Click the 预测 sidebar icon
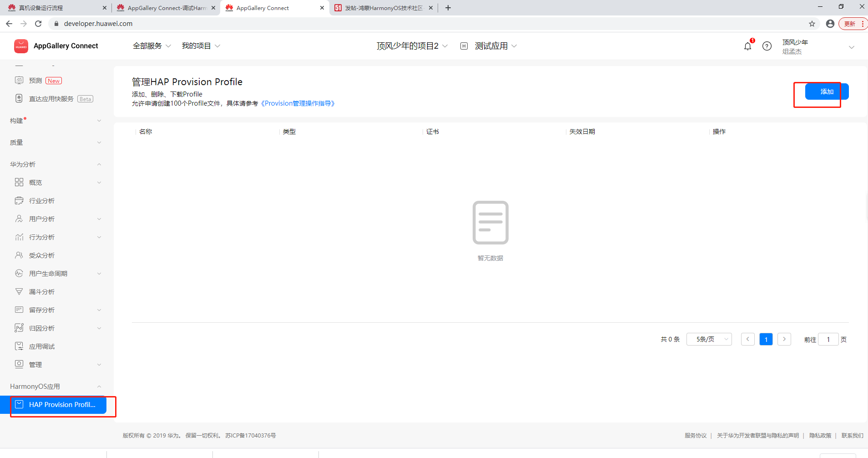Image resolution: width=868 pixels, height=458 pixels. pyautogui.click(x=19, y=81)
